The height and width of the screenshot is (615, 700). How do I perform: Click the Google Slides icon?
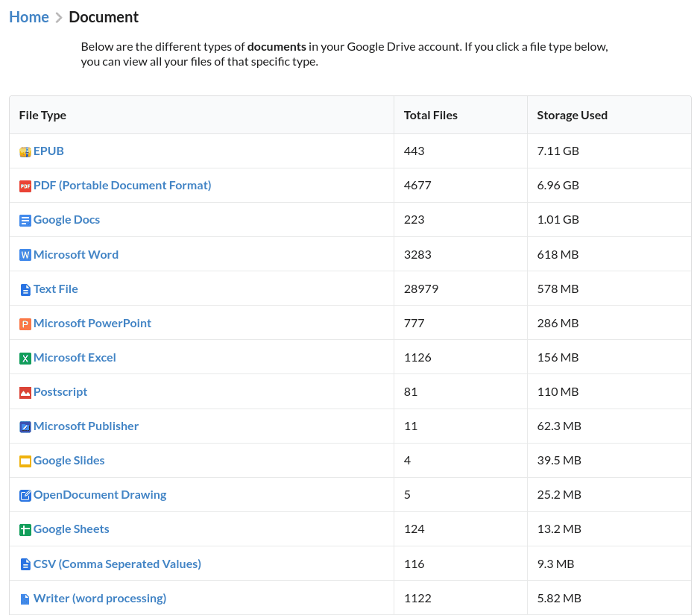[x=25, y=461]
